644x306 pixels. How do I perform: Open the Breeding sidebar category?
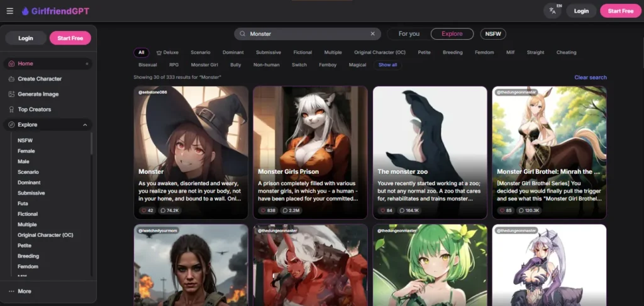28,256
